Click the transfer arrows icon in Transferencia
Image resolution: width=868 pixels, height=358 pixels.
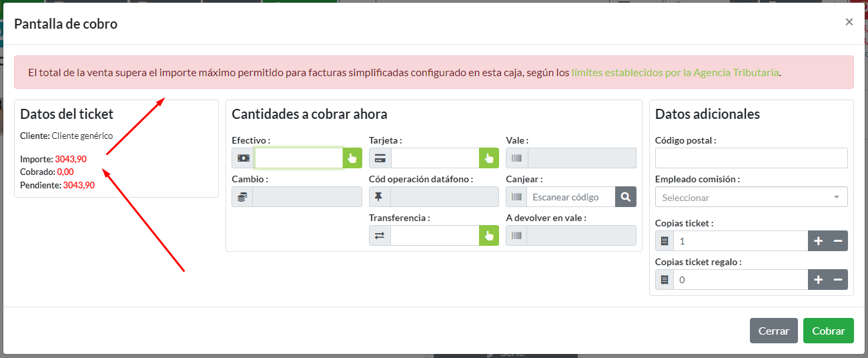[x=380, y=236]
